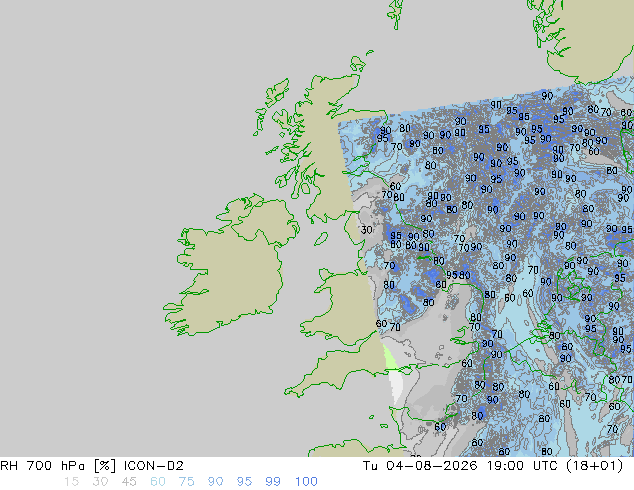634x490 pixels.
Task: Click the legend value 99
Action: (273, 482)
